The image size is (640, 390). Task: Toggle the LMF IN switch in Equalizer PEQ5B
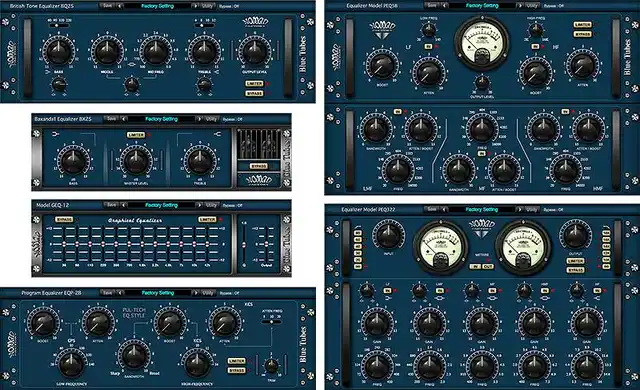(x=398, y=111)
